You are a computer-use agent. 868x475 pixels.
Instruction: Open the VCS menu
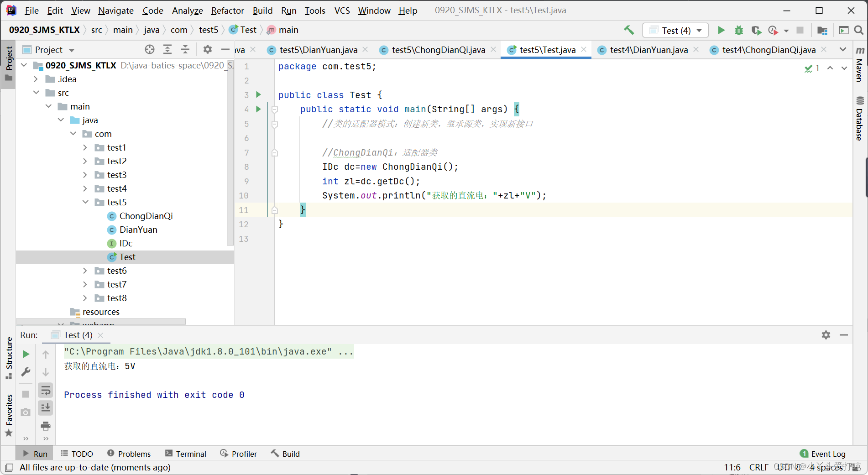point(342,10)
